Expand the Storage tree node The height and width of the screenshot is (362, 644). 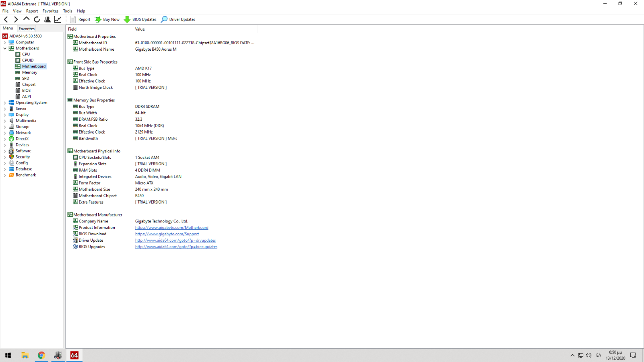[5, 127]
